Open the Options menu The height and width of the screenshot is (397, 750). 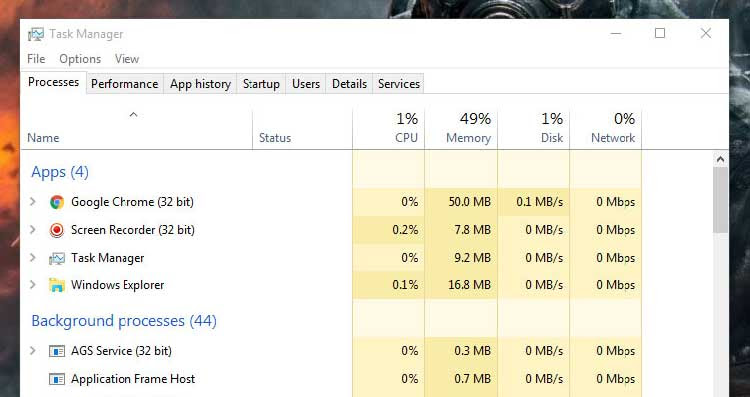pyautogui.click(x=80, y=59)
